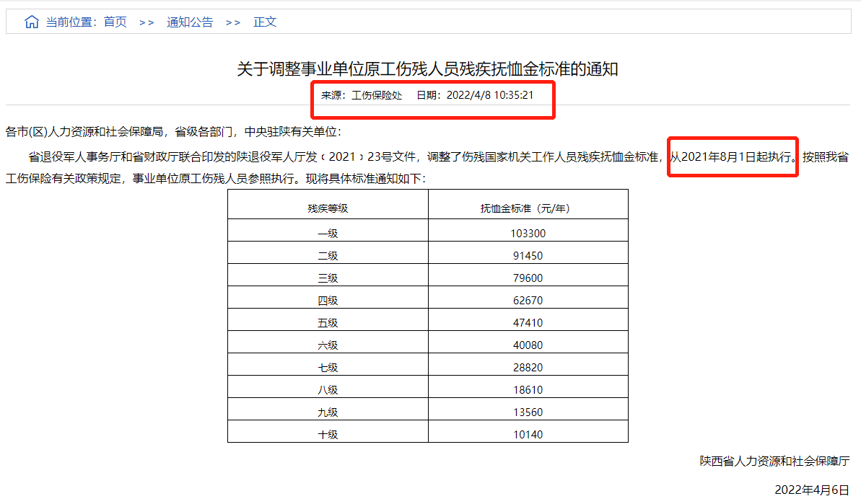
Task: Click the closing date 2022年4月6日
Action: tap(812, 490)
